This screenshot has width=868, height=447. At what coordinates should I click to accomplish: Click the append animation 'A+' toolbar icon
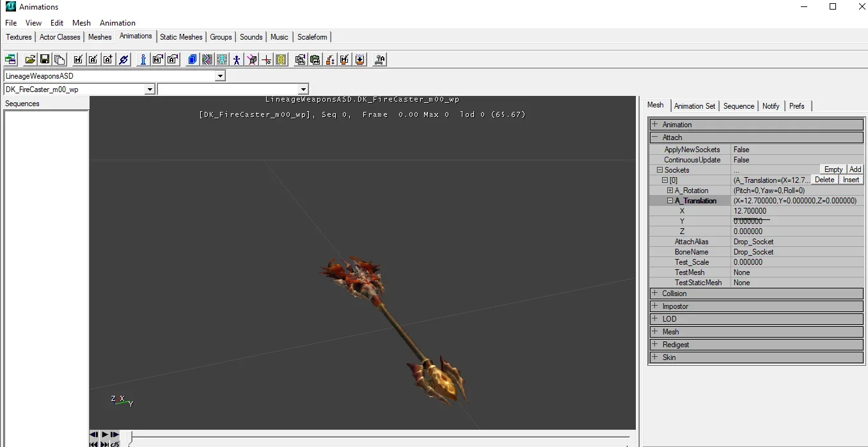[x=108, y=59]
